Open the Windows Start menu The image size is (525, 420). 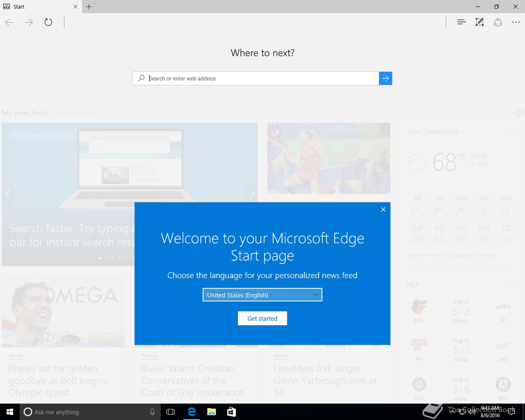pos(10,412)
